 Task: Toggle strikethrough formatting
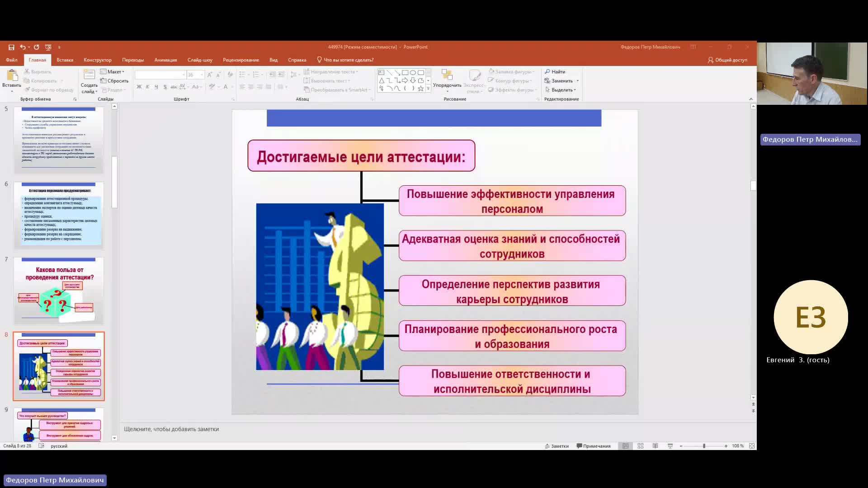pyautogui.click(x=174, y=87)
